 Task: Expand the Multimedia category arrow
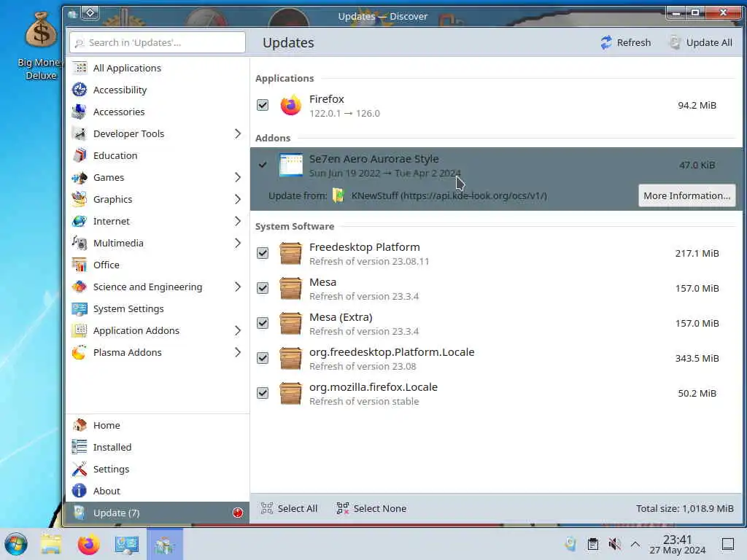238,243
